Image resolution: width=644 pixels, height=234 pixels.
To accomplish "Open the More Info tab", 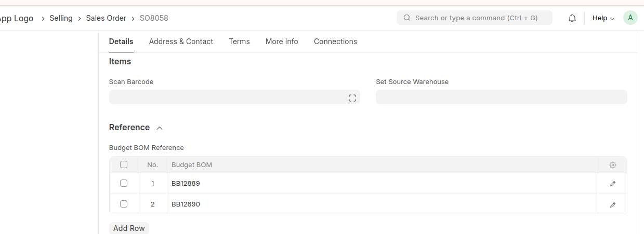I will coord(282,42).
